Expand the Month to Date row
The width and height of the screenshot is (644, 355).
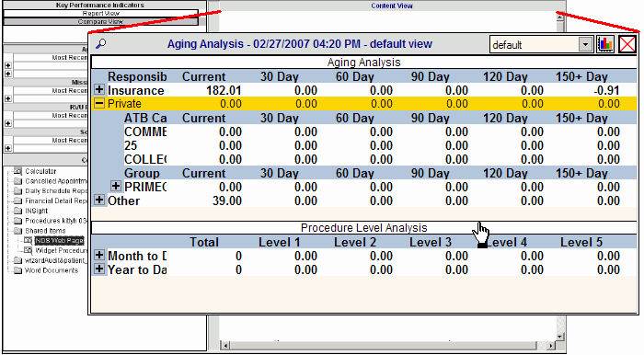pyautogui.click(x=99, y=256)
